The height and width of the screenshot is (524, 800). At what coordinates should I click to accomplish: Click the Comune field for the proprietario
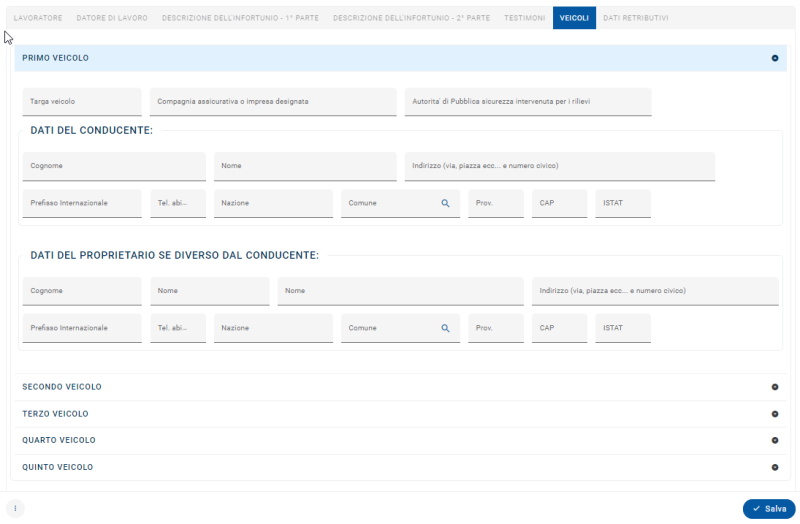401,328
